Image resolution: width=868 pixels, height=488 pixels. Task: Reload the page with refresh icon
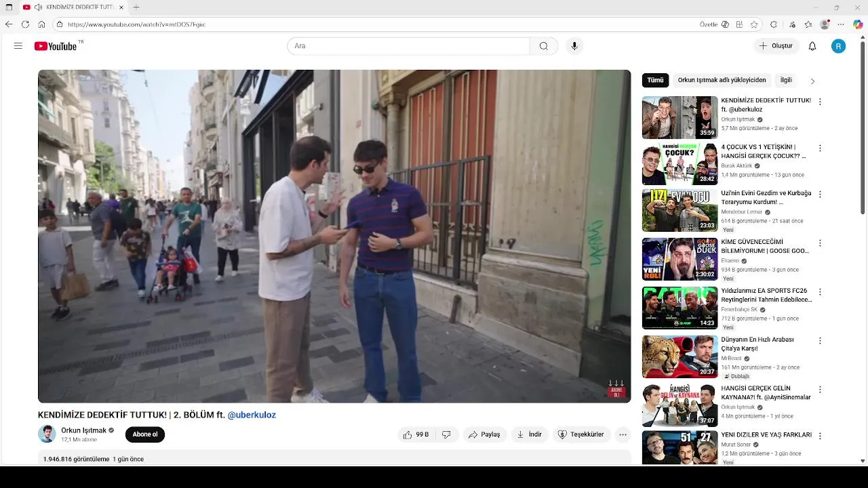click(x=25, y=24)
